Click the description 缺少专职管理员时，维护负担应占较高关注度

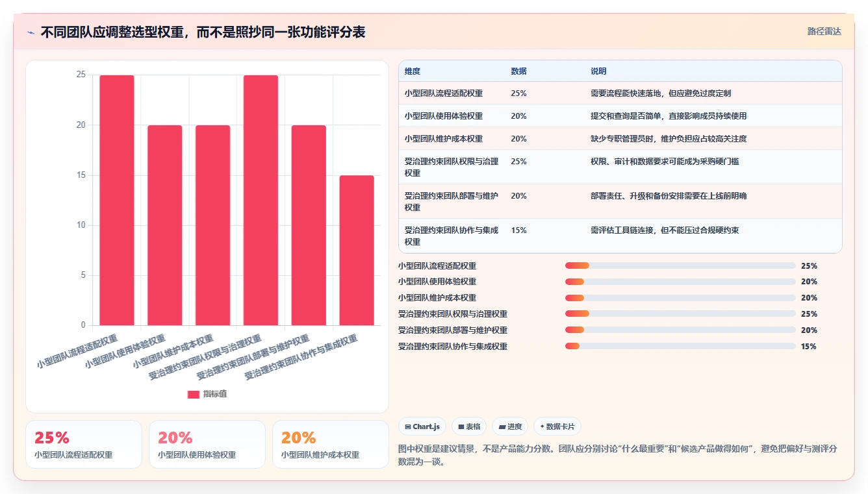[669, 138]
